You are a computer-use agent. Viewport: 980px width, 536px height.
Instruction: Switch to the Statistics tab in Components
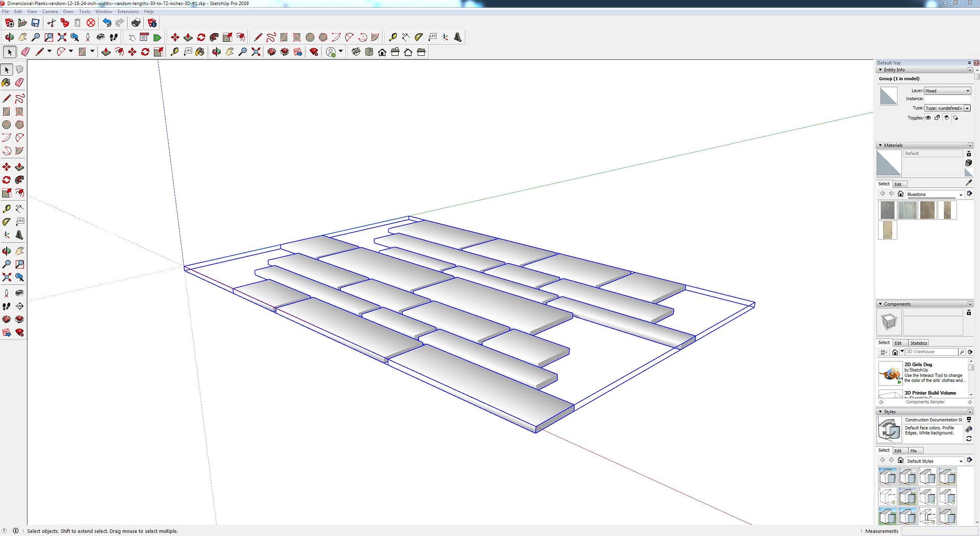918,343
